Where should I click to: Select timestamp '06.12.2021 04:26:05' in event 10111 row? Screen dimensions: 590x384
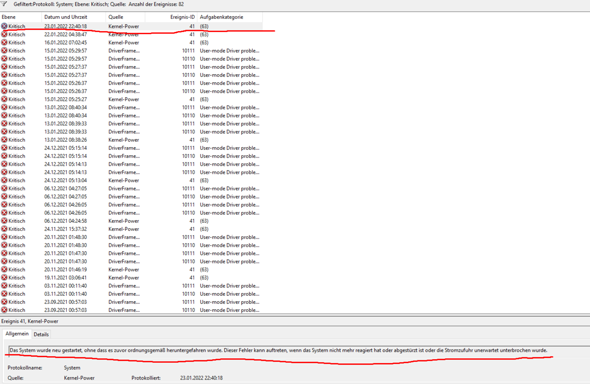[65, 205]
